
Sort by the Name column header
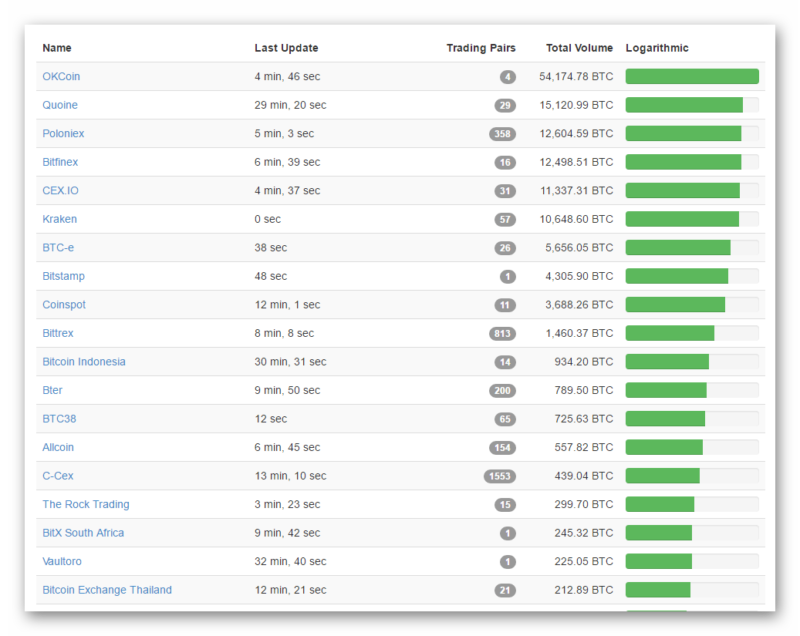pyautogui.click(x=57, y=48)
